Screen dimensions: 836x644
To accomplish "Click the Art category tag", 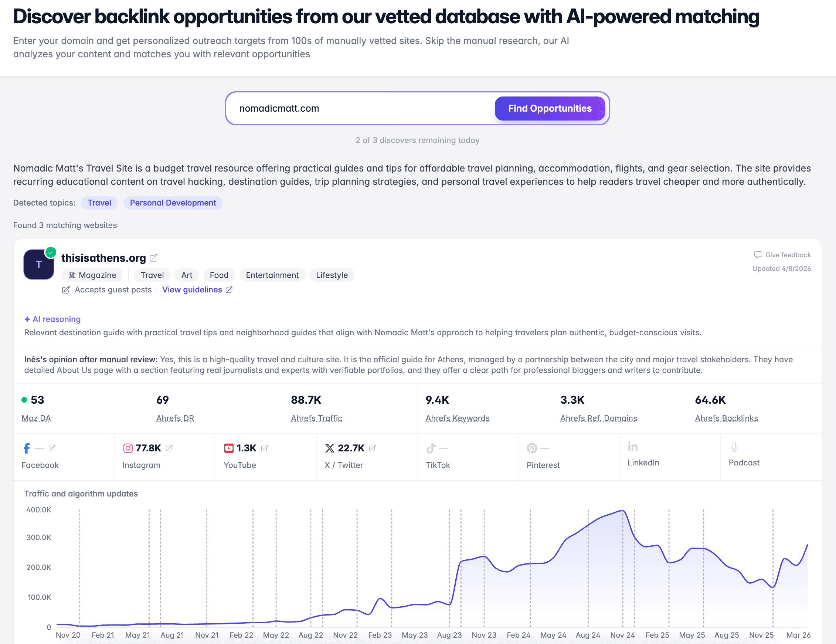I will (x=187, y=275).
